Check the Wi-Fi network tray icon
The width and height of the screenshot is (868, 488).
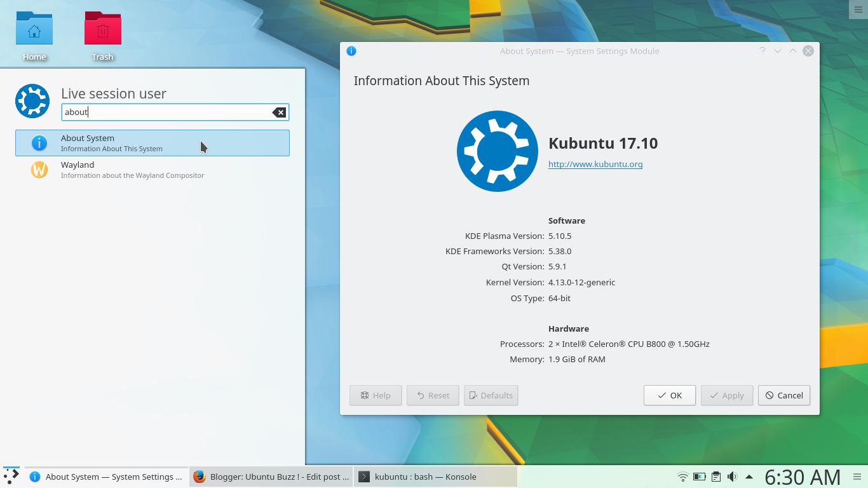(682, 477)
